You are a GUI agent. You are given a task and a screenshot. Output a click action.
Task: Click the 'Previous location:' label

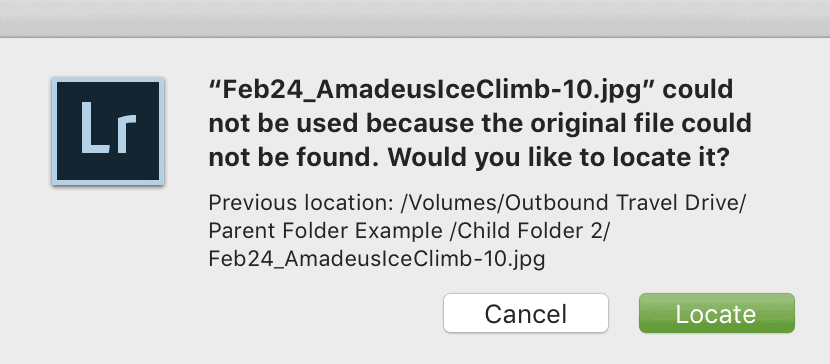pos(301,203)
